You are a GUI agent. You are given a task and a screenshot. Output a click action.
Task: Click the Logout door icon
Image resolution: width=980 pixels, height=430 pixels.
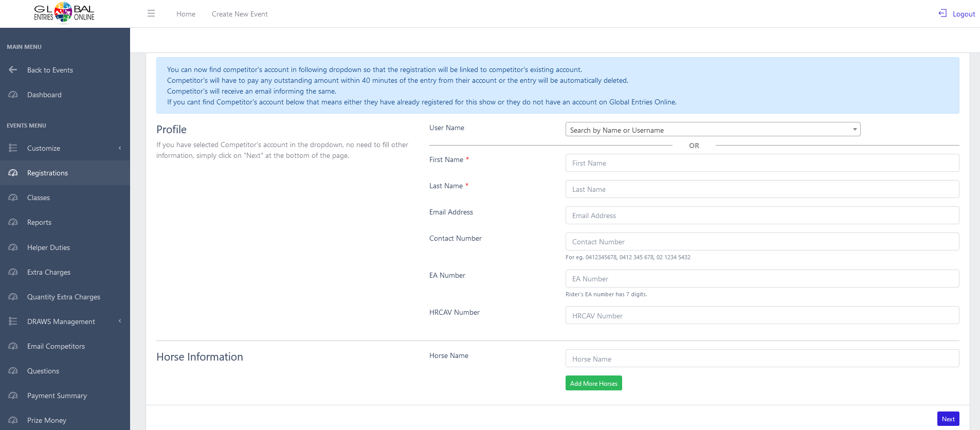(x=942, y=13)
